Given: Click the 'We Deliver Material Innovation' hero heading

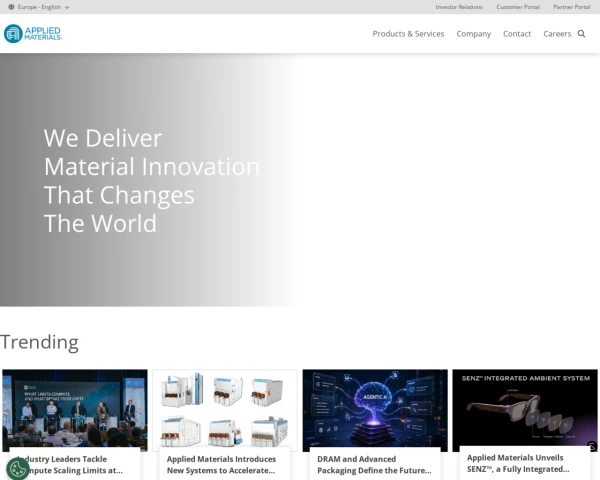Looking at the screenshot, I should click(152, 181).
